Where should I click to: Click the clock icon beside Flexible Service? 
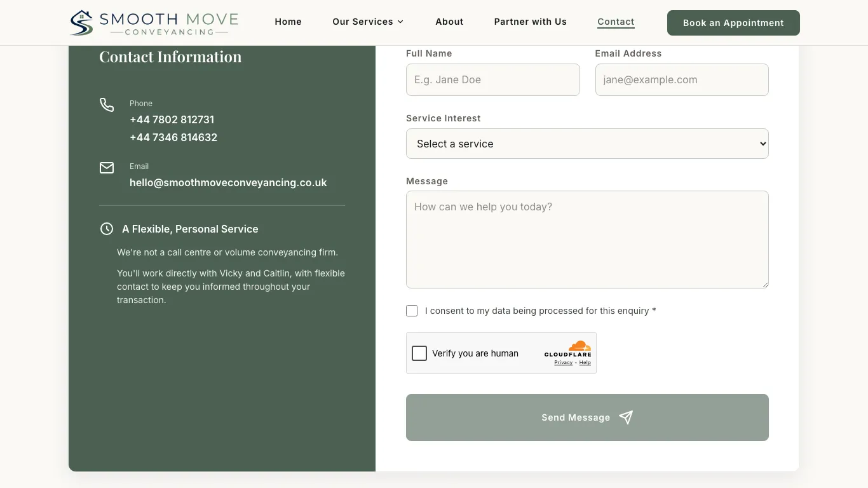click(x=107, y=229)
